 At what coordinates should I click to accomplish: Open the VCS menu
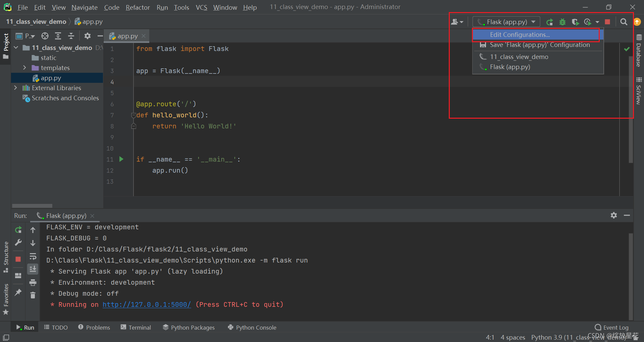pos(201,7)
